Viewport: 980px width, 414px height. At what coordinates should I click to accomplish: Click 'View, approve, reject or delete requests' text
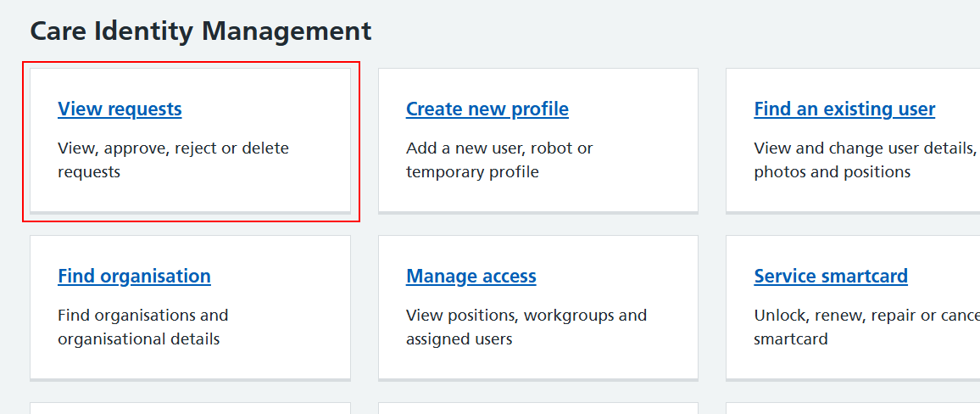click(x=173, y=160)
